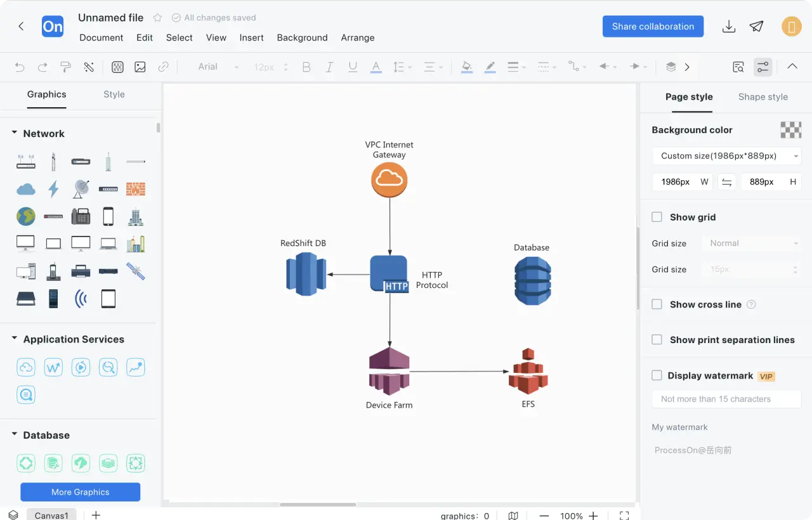This screenshot has width=812, height=520.
Task: Click the insert image icon
Action: 140,67
